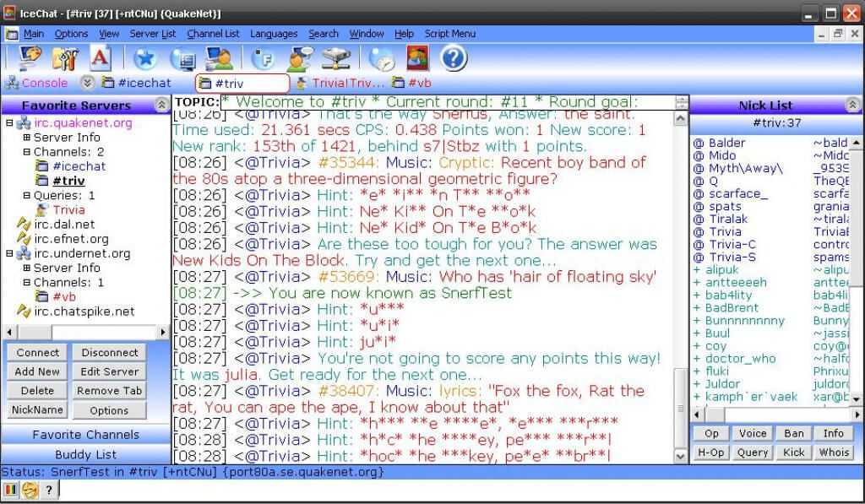
Task: Open the Script Menu
Action: (450, 34)
